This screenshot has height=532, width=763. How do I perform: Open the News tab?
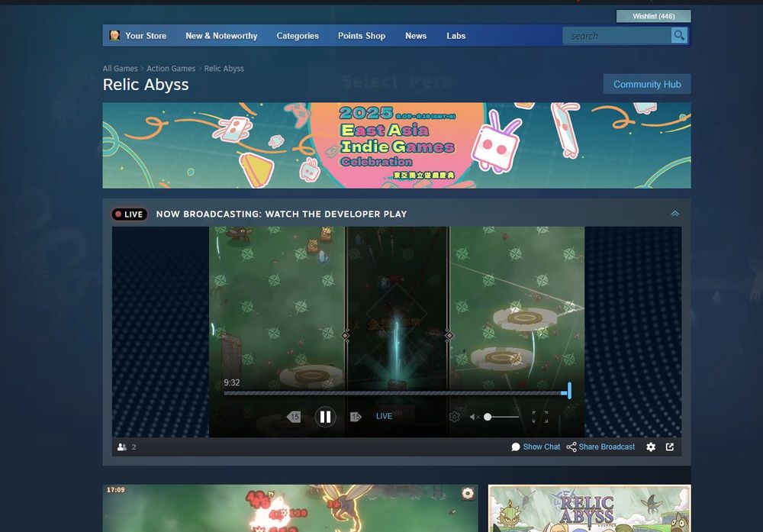pyautogui.click(x=416, y=36)
